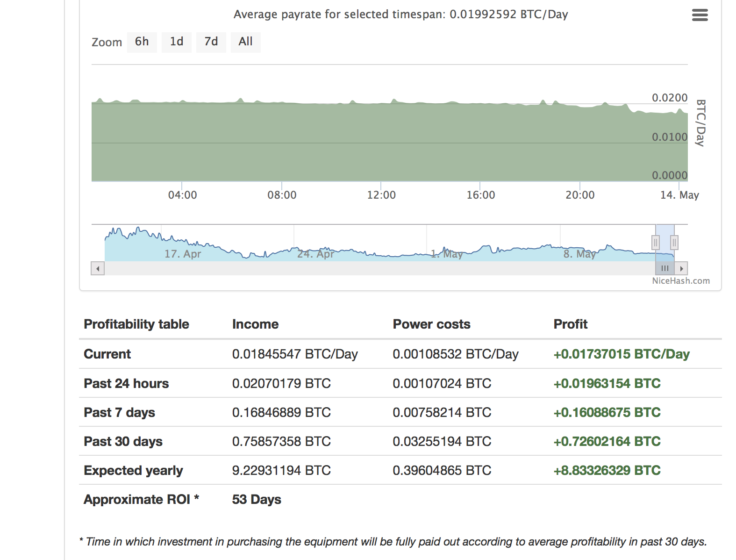Click the 12:00 x-axis label on chart

tap(381, 195)
